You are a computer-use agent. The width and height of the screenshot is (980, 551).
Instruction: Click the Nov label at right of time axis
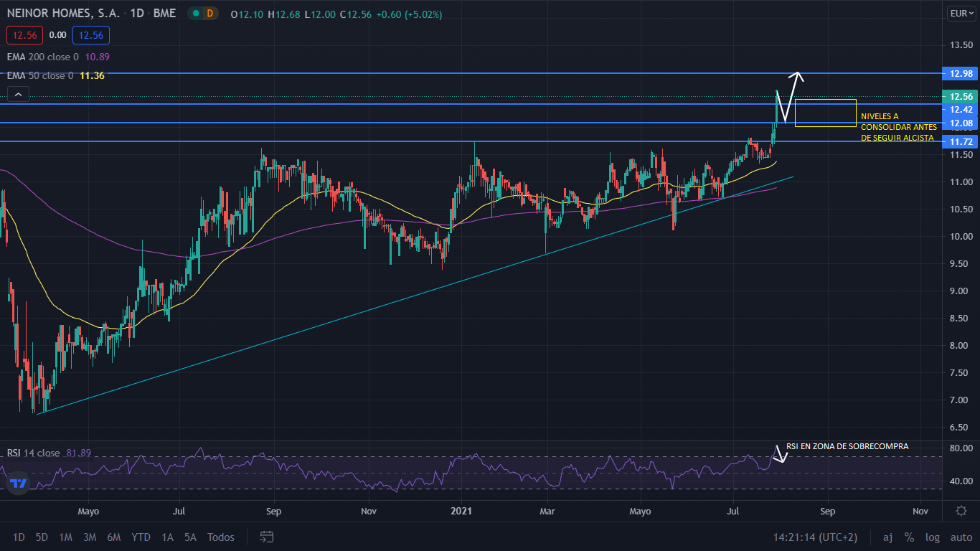pyautogui.click(x=920, y=512)
